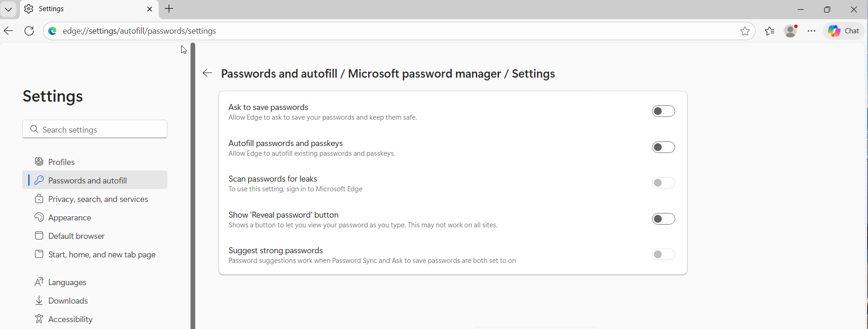The image size is (868, 329).
Task: Enable Autofill passwords and passkeys toggle
Action: coord(664,147)
